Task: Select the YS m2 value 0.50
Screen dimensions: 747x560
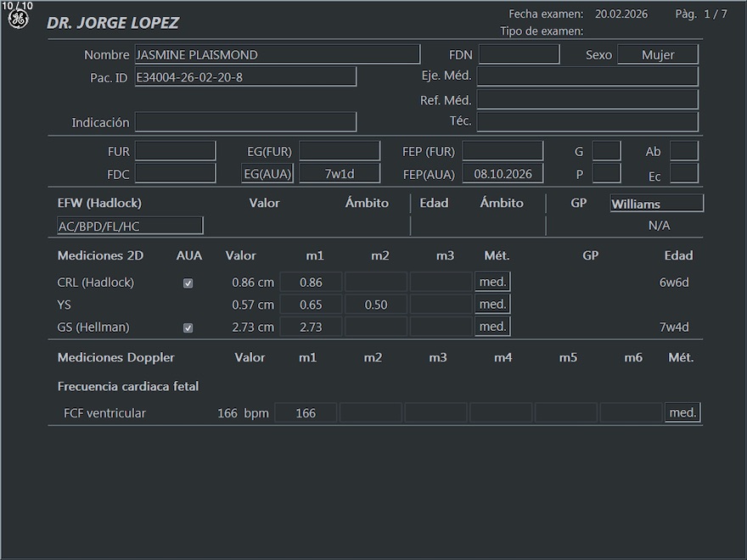Action: [375, 305]
